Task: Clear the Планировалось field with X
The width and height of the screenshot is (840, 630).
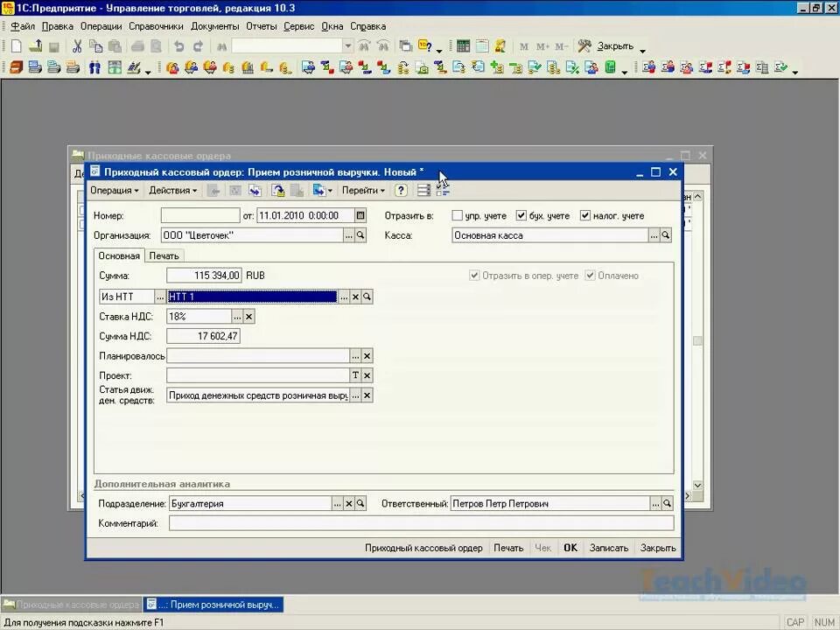Action: 367,356
